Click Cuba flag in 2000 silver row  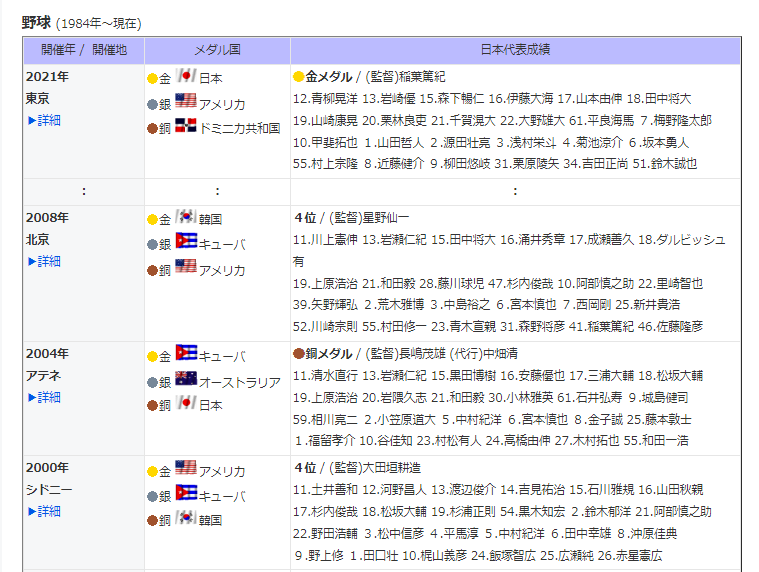tap(186, 493)
